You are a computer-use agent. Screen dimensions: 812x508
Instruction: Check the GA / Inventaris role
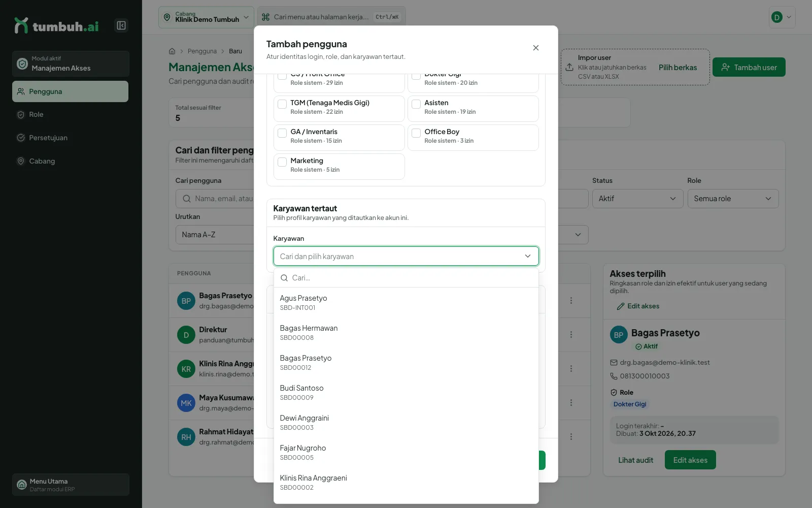coord(282,133)
